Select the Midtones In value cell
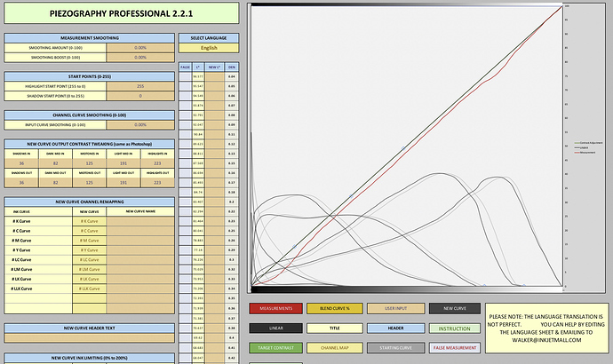The image size is (613, 364). [89, 163]
